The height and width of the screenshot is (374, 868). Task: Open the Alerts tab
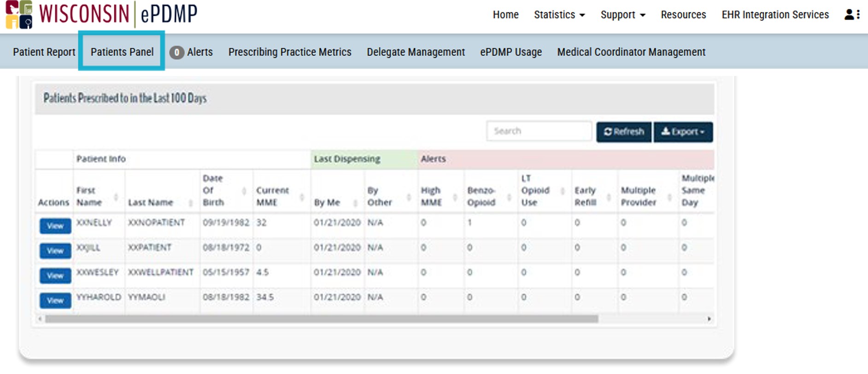pyautogui.click(x=199, y=52)
